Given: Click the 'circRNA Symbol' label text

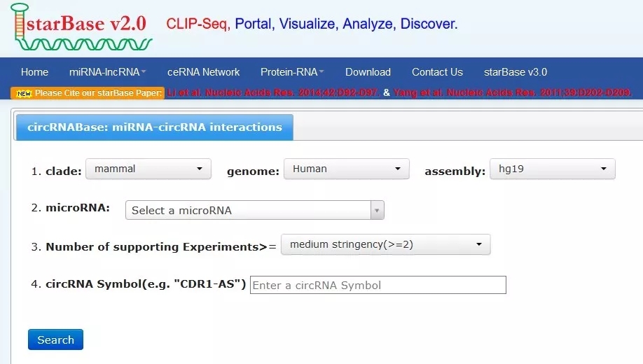Looking at the screenshot, I should click(146, 283).
